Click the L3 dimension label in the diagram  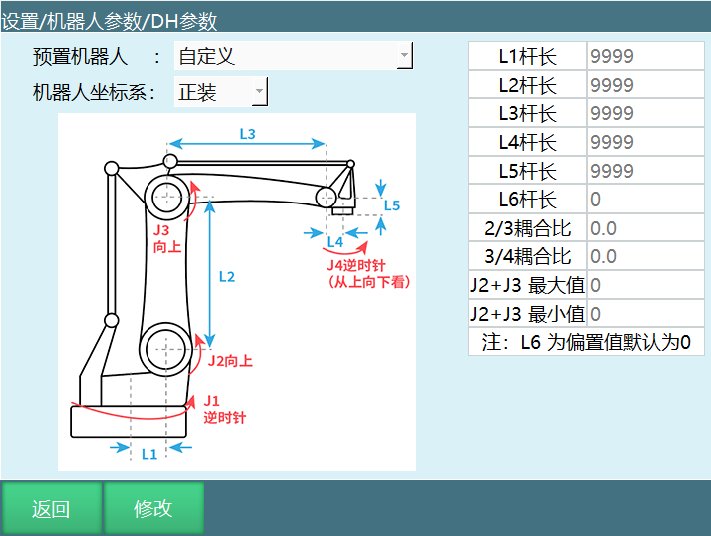point(248,133)
